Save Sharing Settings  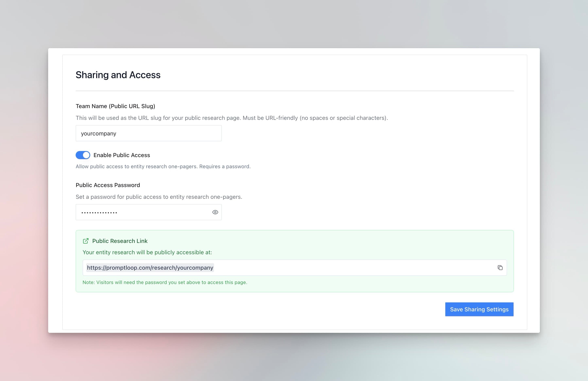479,309
